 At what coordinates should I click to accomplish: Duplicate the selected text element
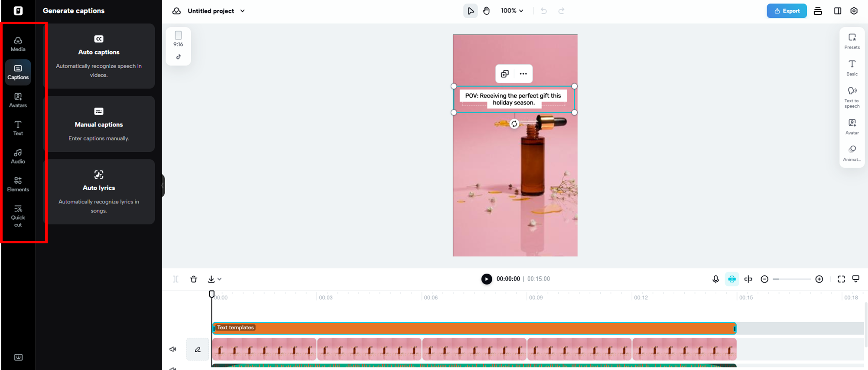pyautogui.click(x=505, y=74)
